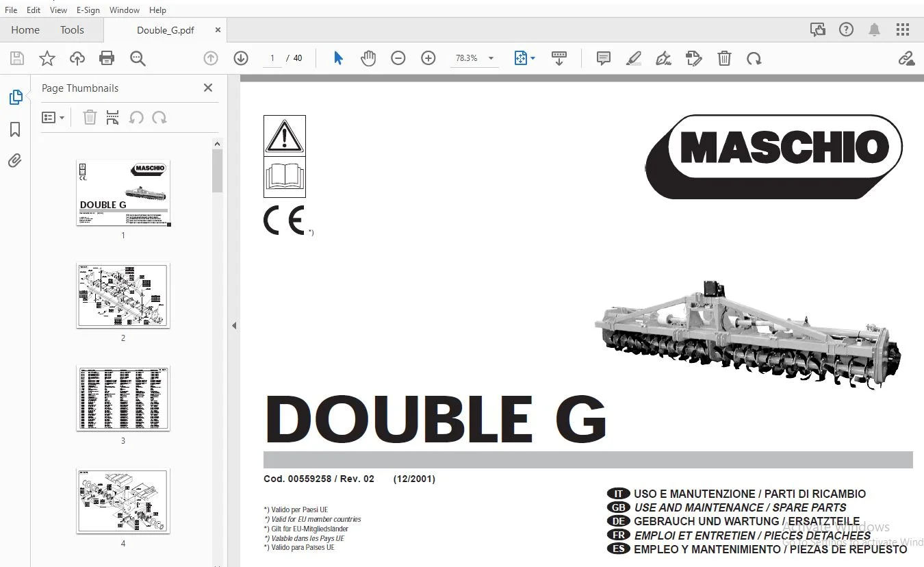924x567 pixels.
Task: Open the Bookmarks panel
Action: tap(15, 129)
